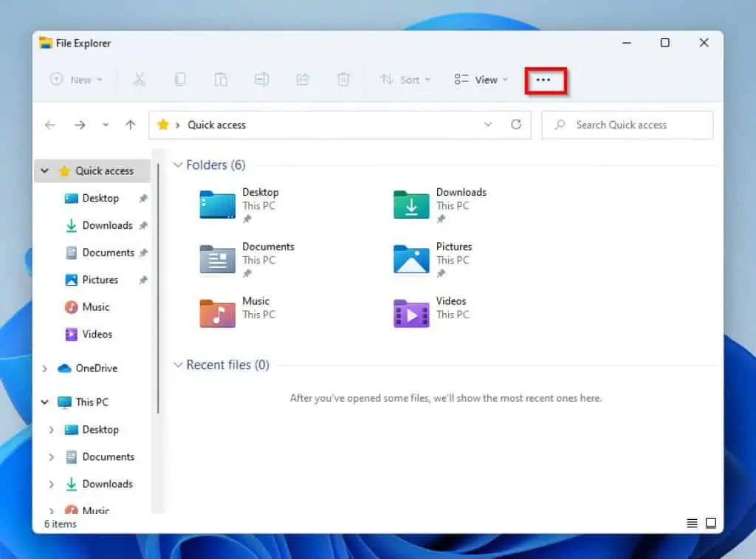756x559 pixels.
Task: Open the address bar dropdown arrow
Action: 487,125
